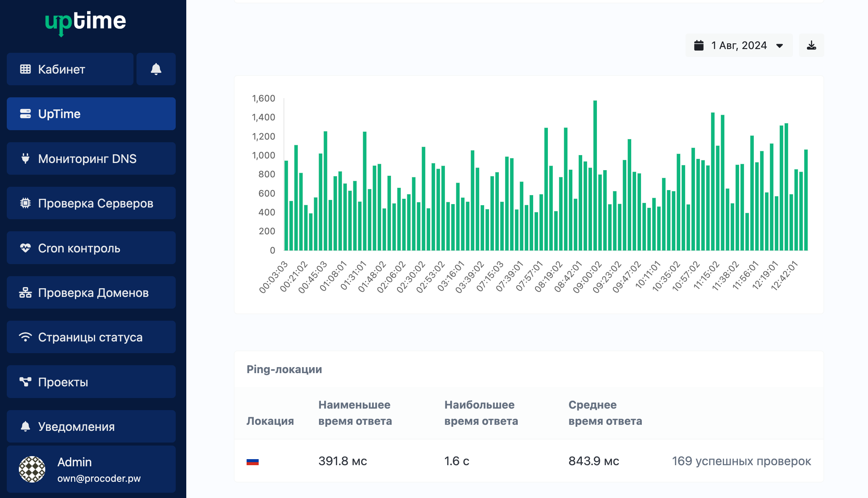Click the notification bell icon button
Image resolution: width=868 pixels, height=498 pixels.
point(156,69)
